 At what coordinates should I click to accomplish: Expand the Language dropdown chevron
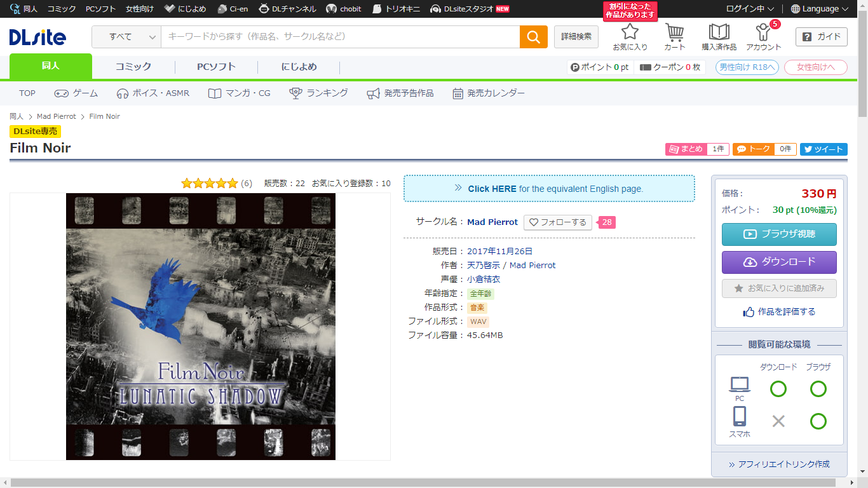click(x=845, y=9)
